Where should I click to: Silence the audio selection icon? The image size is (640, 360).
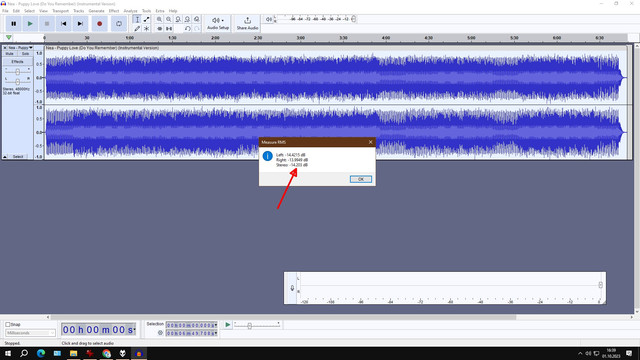(169, 29)
